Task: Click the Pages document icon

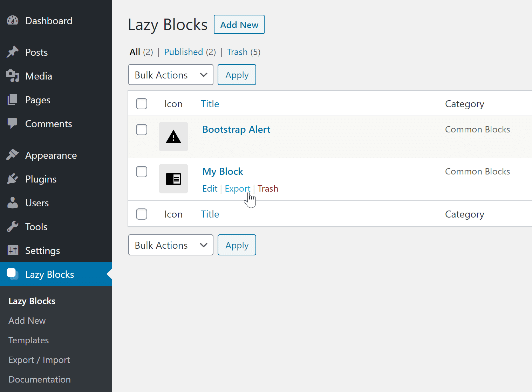Action: [x=13, y=99]
